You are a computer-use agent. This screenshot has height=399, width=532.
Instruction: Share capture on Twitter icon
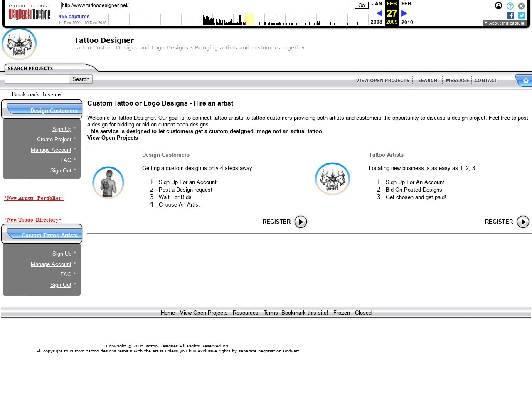point(521,15)
